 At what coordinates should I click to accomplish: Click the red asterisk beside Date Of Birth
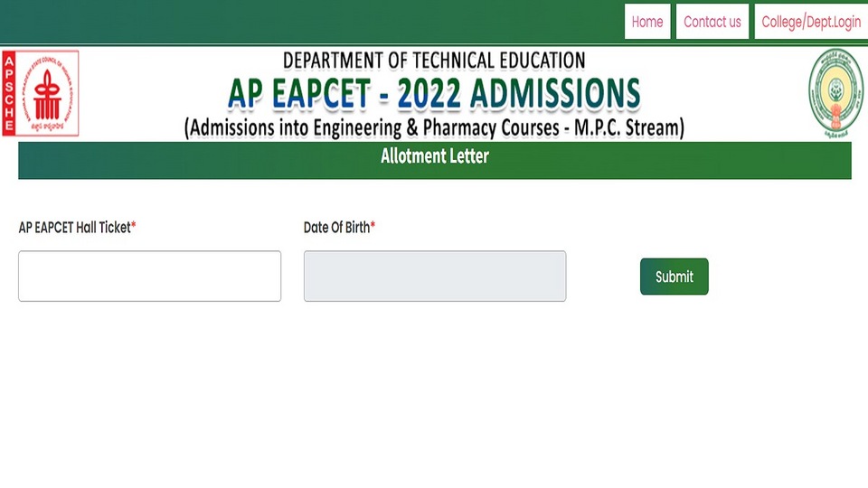(373, 226)
